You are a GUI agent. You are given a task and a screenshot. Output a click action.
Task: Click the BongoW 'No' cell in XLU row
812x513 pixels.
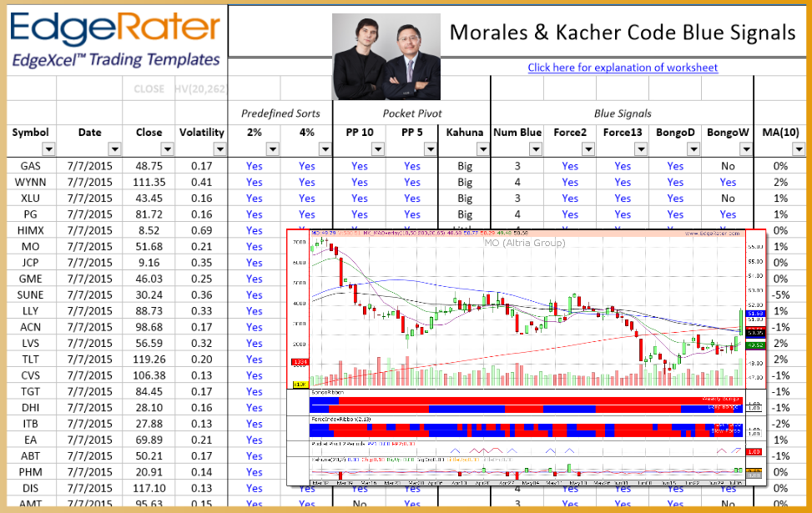click(x=728, y=199)
